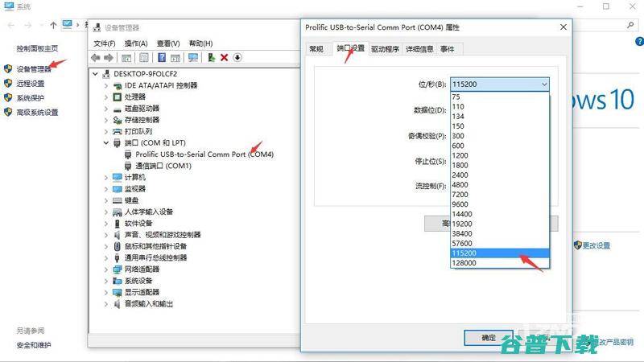This screenshot has height=362, width=644.
Task: Choose 4800 in baud rate list
Action: click(500, 185)
